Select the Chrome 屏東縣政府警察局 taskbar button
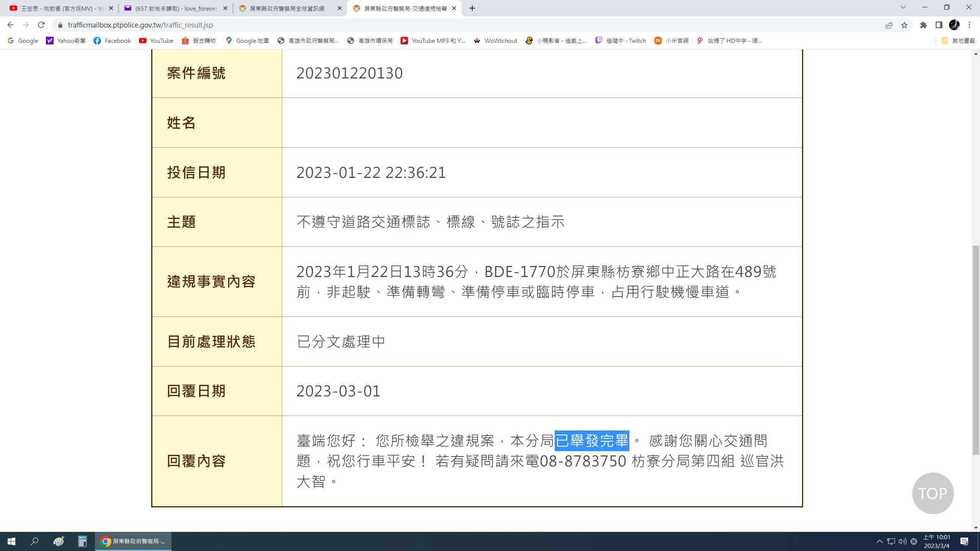This screenshot has height=551, width=980. pyautogui.click(x=133, y=541)
